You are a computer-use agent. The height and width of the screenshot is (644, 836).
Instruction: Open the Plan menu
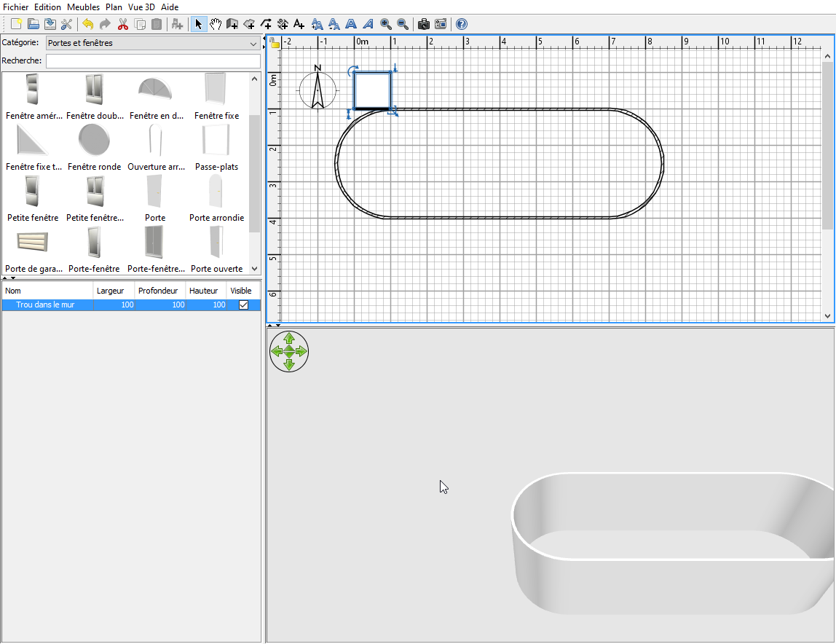(114, 7)
